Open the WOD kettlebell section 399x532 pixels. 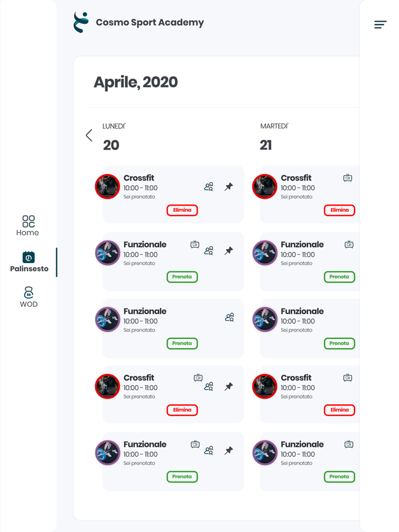click(28, 297)
